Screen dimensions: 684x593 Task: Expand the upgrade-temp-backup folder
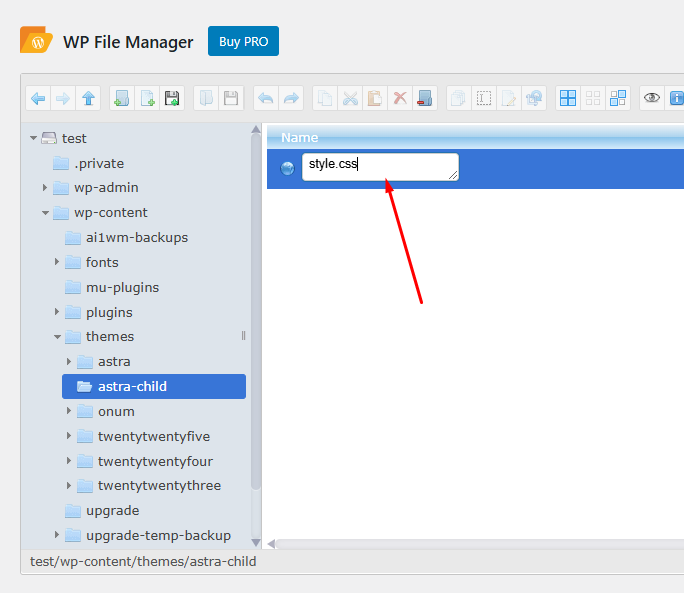[57, 535]
